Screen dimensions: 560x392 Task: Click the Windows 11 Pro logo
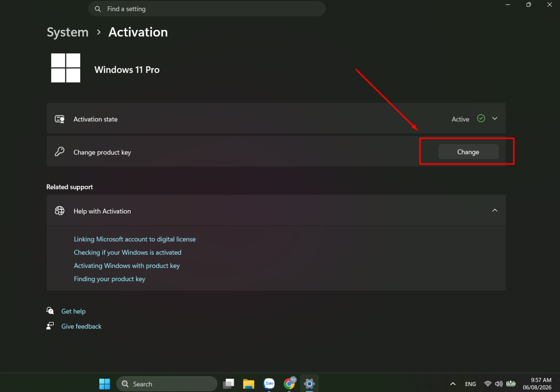coord(66,68)
